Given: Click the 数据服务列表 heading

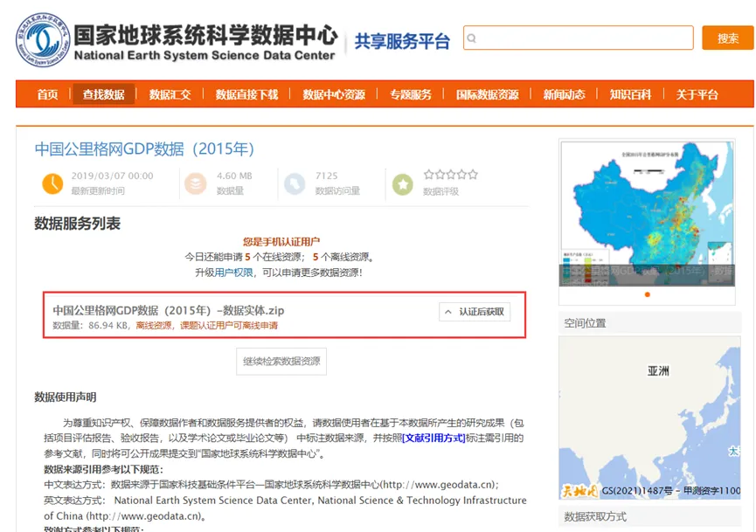Looking at the screenshot, I should (77, 224).
